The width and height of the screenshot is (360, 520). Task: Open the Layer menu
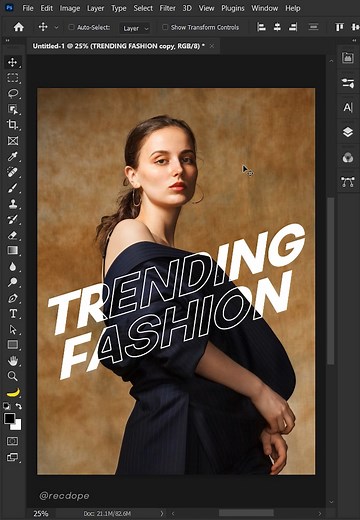coord(95,8)
